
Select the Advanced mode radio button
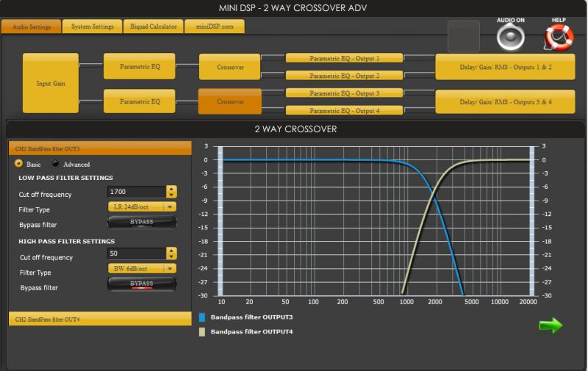[x=55, y=164]
